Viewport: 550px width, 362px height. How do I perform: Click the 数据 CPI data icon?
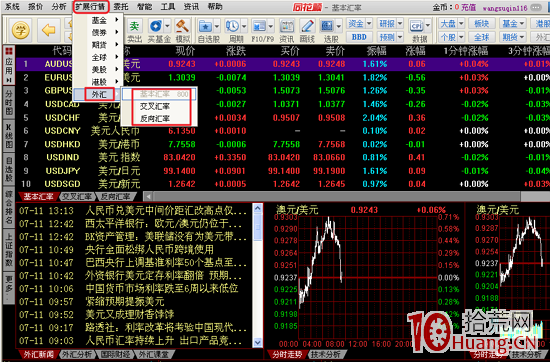pyautogui.click(x=416, y=30)
